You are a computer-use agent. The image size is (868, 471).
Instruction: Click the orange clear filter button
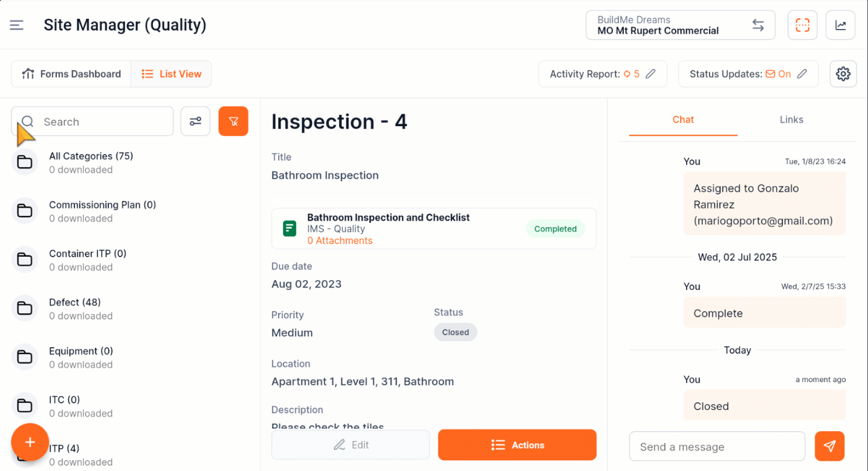tap(233, 121)
